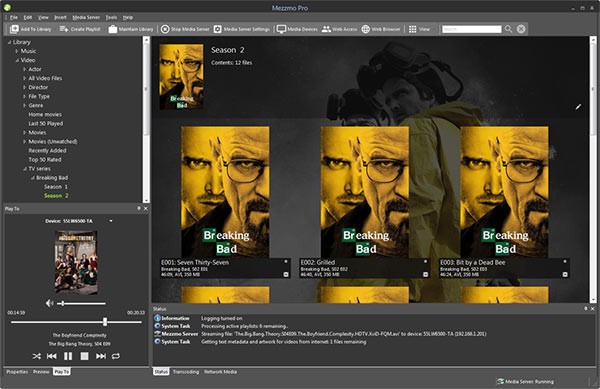Expand the Music tree node
Screen dimensions: 600x389
[17, 51]
